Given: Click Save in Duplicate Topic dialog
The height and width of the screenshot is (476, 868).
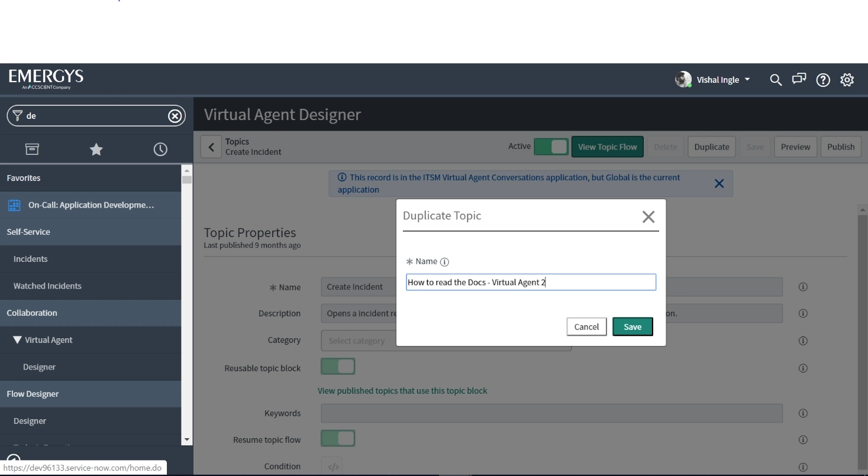Looking at the screenshot, I should pos(633,327).
